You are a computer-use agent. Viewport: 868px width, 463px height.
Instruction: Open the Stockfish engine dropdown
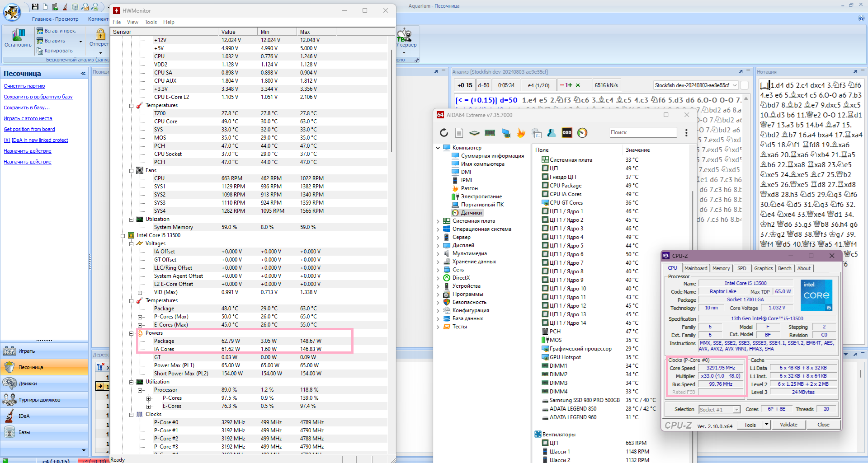tap(735, 85)
